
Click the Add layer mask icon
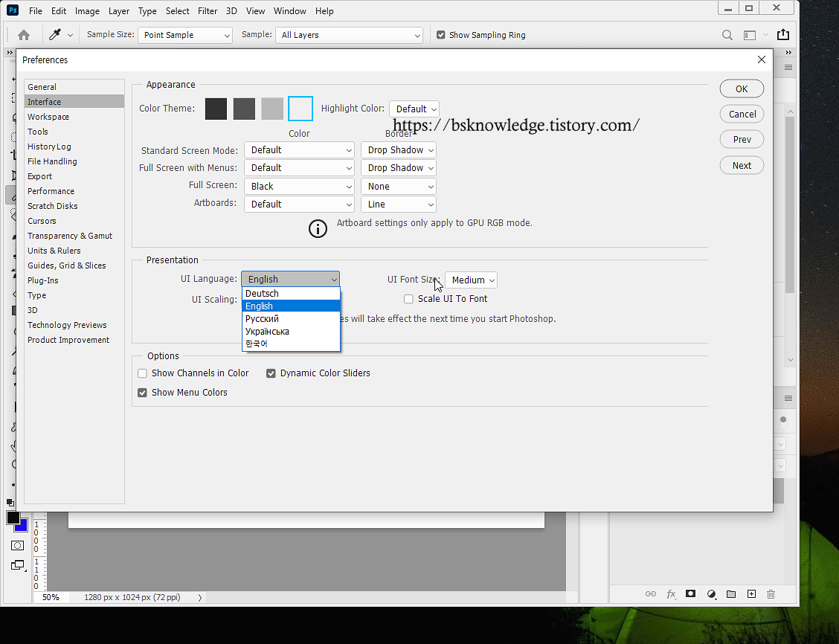[691, 593]
